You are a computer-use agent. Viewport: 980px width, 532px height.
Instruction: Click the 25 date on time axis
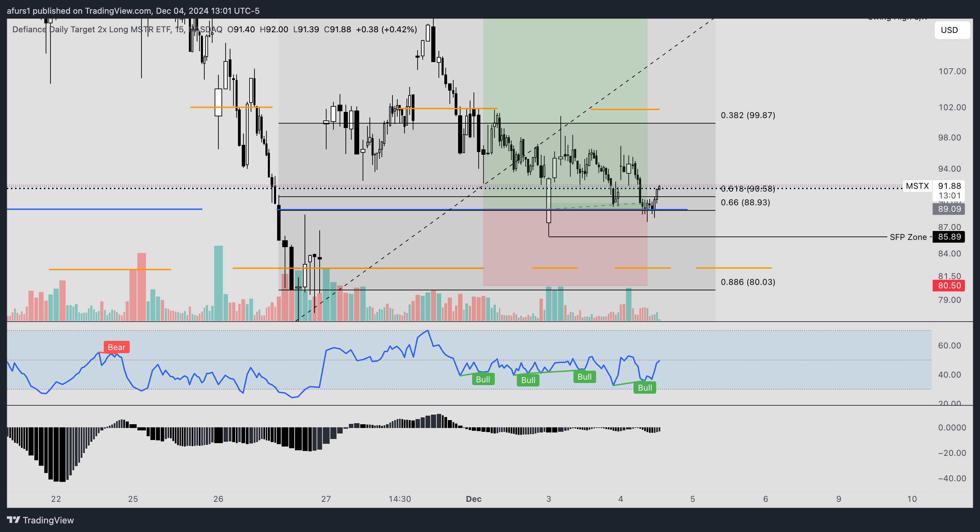[x=133, y=499]
